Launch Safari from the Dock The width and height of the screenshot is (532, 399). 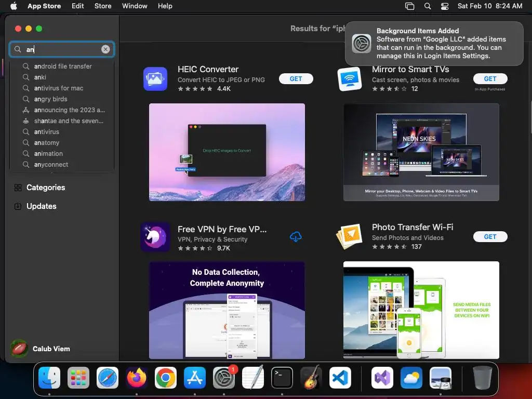[108, 378]
